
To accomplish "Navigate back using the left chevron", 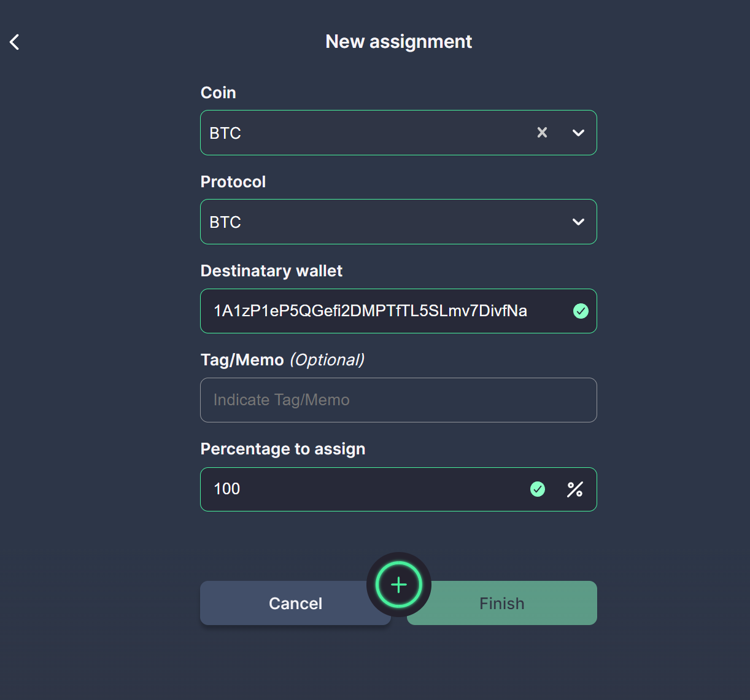I will pyautogui.click(x=14, y=42).
